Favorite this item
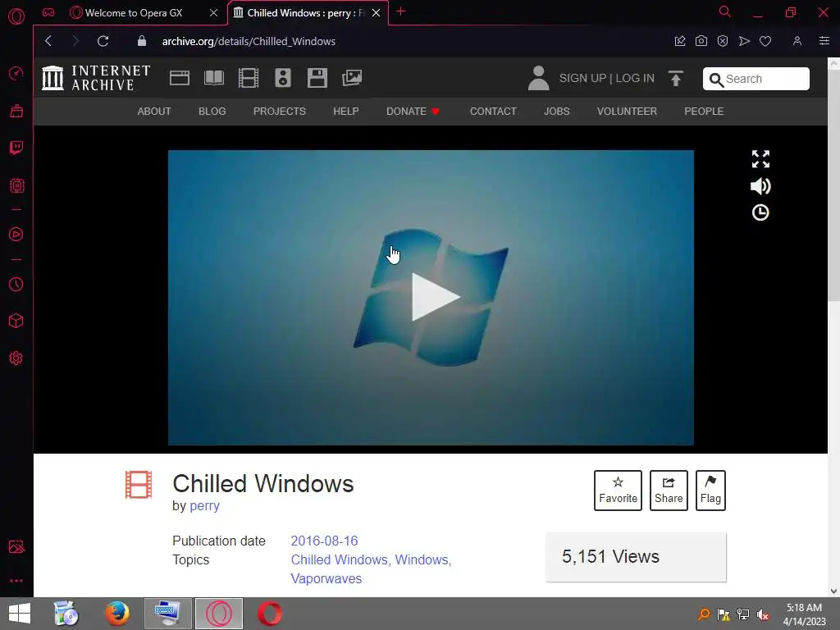This screenshot has width=840, height=630. [618, 491]
